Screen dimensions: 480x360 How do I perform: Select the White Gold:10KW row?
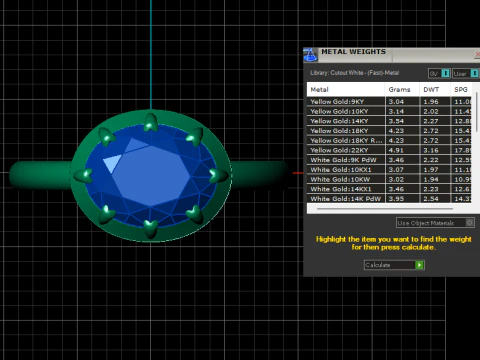tap(389, 179)
